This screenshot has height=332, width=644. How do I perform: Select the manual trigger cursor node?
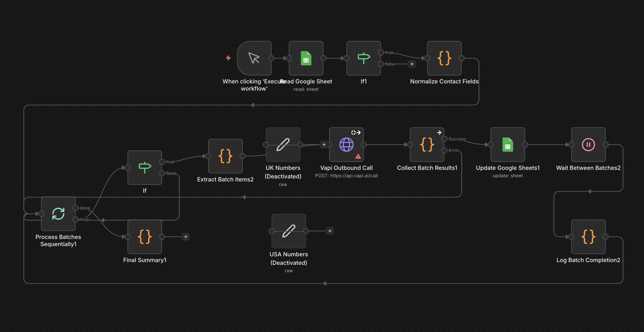(254, 58)
